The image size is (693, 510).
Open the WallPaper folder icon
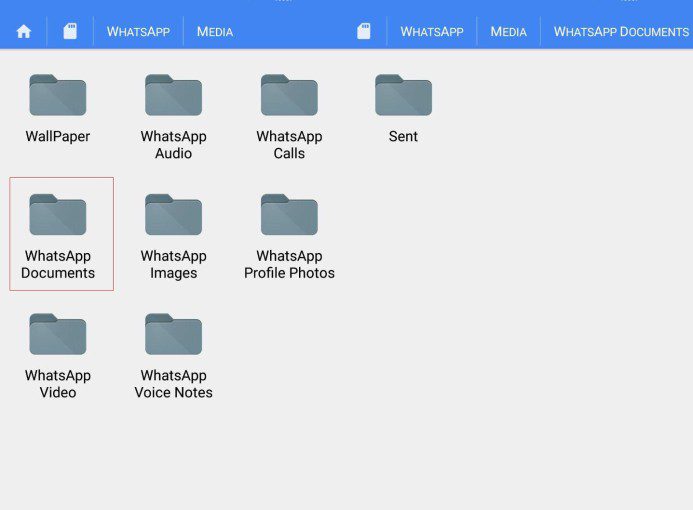tap(57, 95)
